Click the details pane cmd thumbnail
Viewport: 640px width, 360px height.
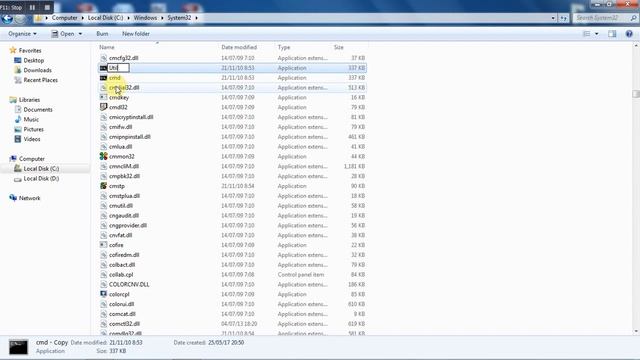18,347
